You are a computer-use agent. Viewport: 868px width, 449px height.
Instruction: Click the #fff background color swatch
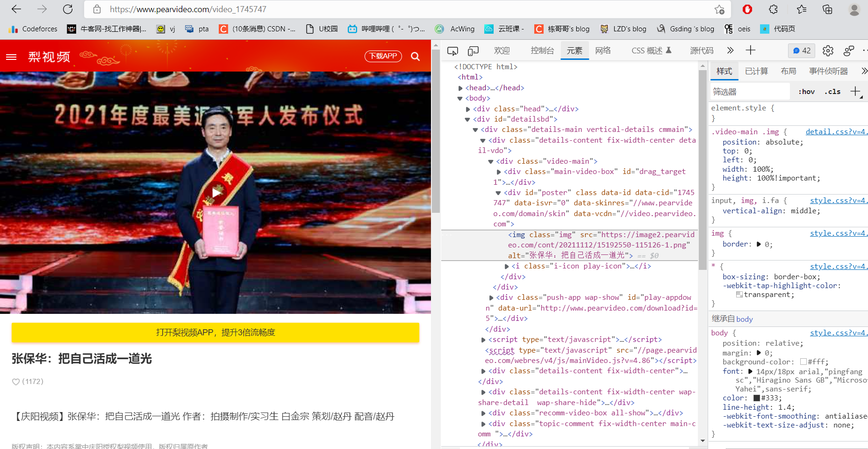803,362
